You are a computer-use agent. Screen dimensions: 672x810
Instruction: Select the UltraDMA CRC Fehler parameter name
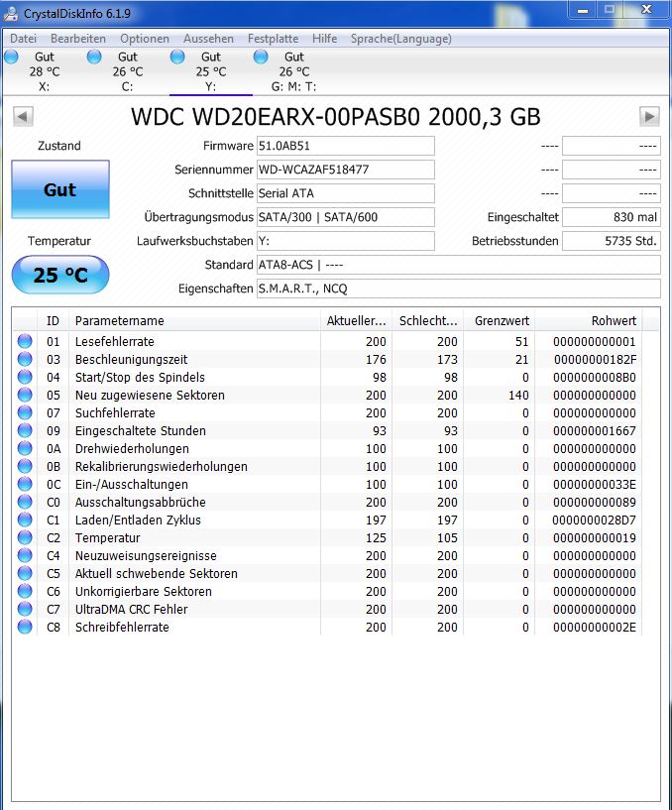[131, 609]
